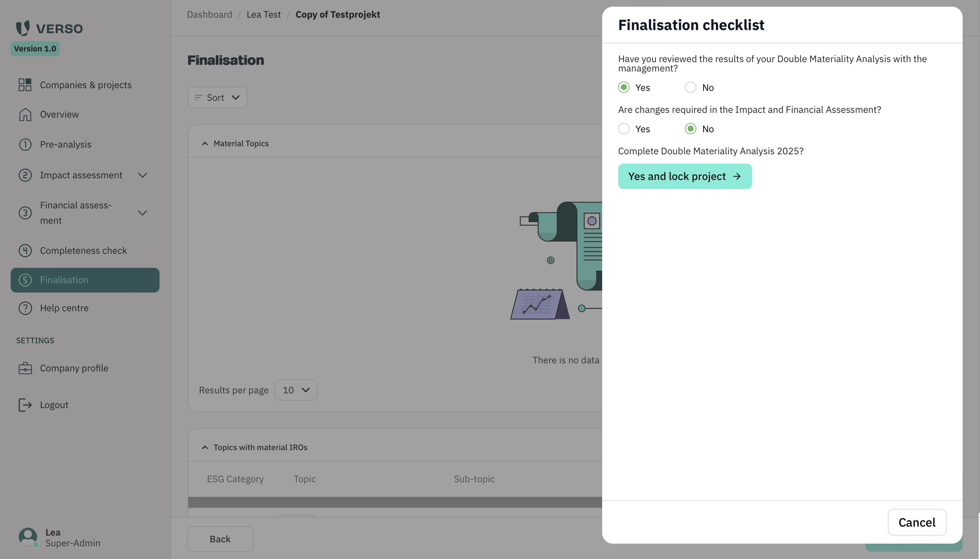980x559 pixels.
Task: Select Yes for management review question
Action: point(624,87)
